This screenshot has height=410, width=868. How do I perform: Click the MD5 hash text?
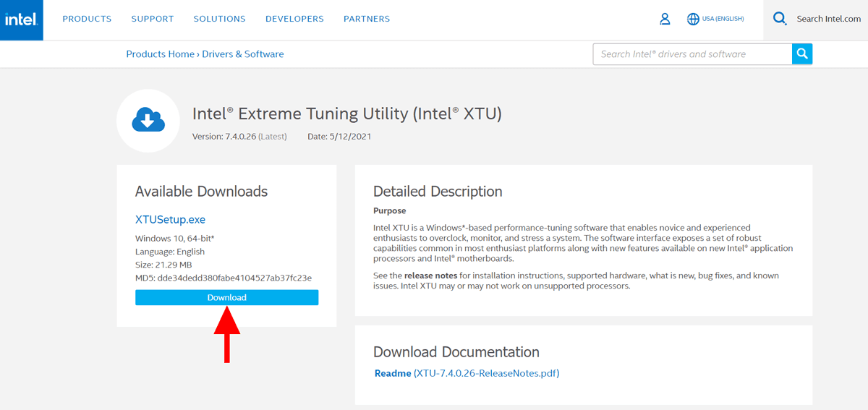(x=224, y=278)
